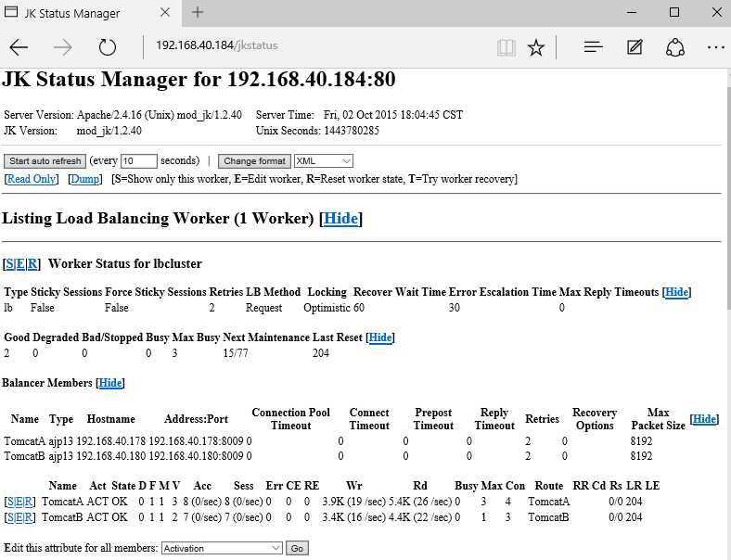Reset lbcluster worker state via R
The image size is (731, 560).
click(32, 263)
